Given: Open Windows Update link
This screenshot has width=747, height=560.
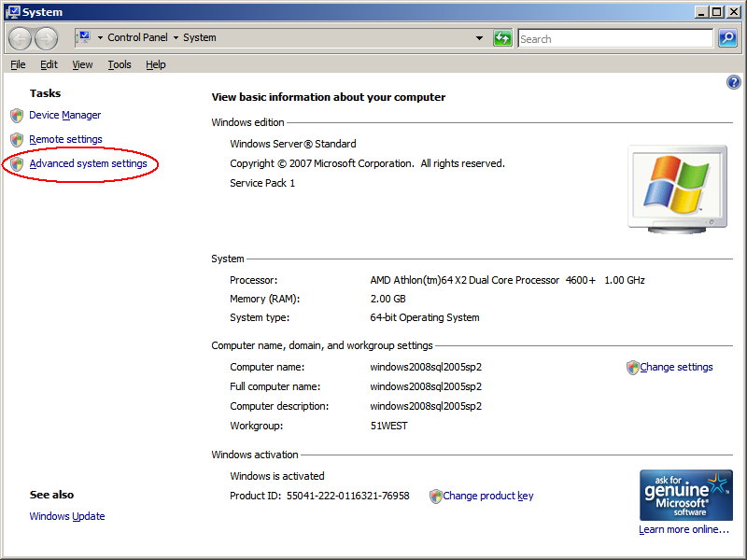Looking at the screenshot, I should point(67,516).
